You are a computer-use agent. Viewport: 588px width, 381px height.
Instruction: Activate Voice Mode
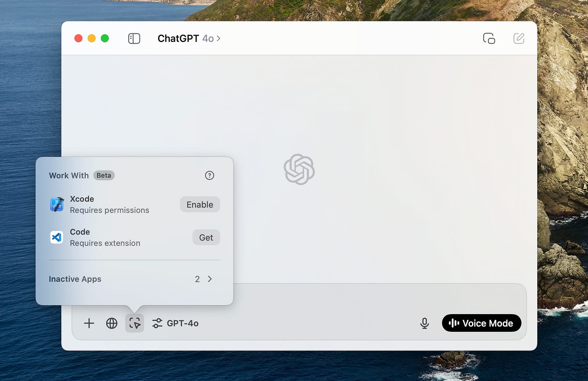click(481, 323)
